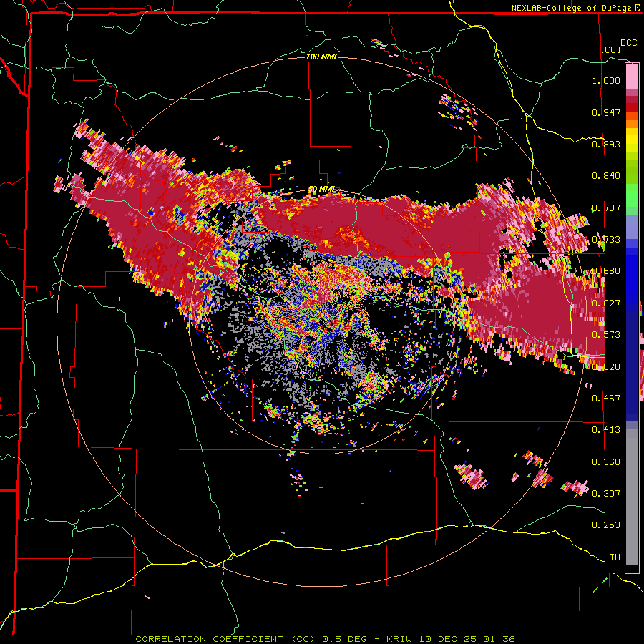The width and height of the screenshot is (644, 644).
Task: Select the 0.893 legend value
Action: coord(606,144)
